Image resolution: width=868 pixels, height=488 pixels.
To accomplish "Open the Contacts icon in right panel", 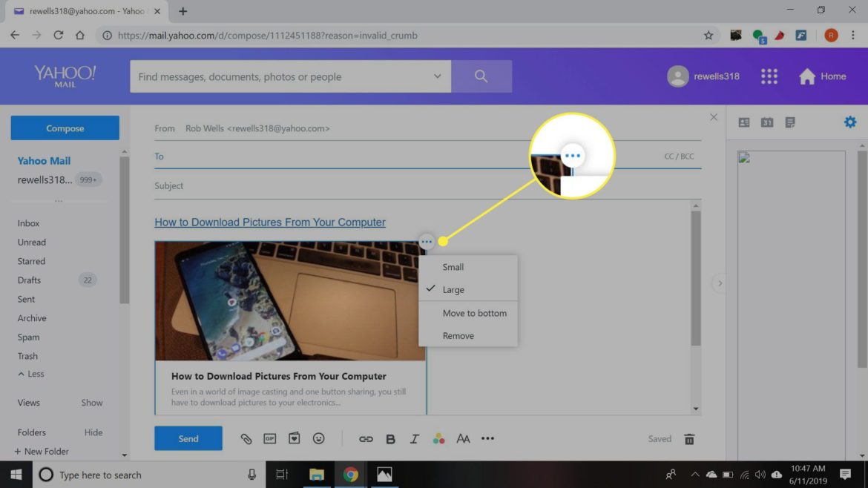I will pyautogui.click(x=744, y=122).
